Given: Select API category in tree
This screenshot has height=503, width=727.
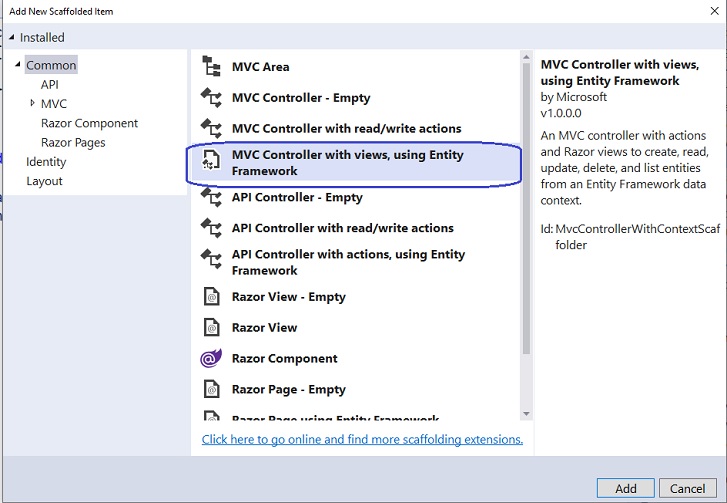Looking at the screenshot, I should point(49,85).
